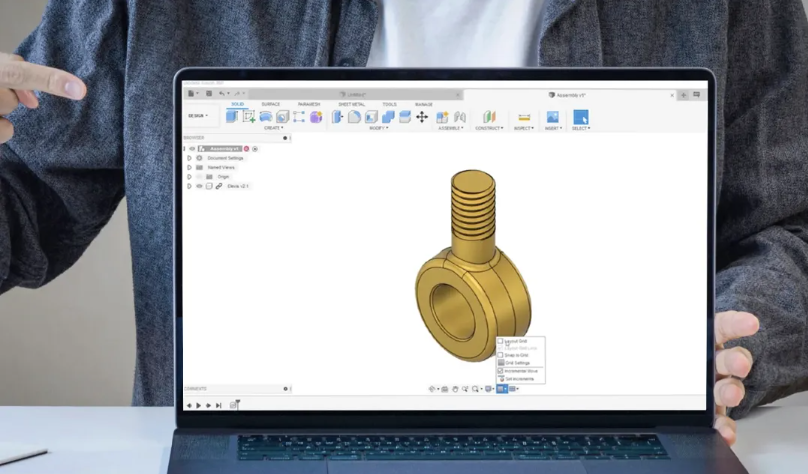
Task: Click the Zoom window icon
Action: (465, 389)
